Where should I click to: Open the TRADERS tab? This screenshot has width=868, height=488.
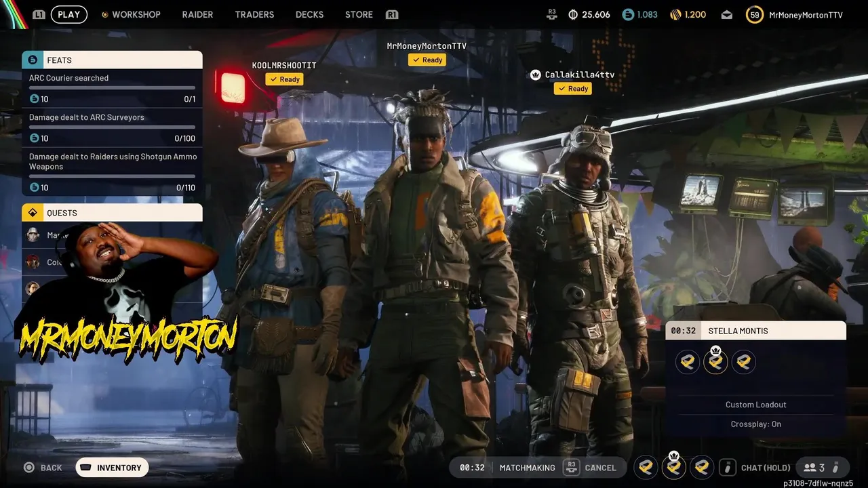point(254,14)
